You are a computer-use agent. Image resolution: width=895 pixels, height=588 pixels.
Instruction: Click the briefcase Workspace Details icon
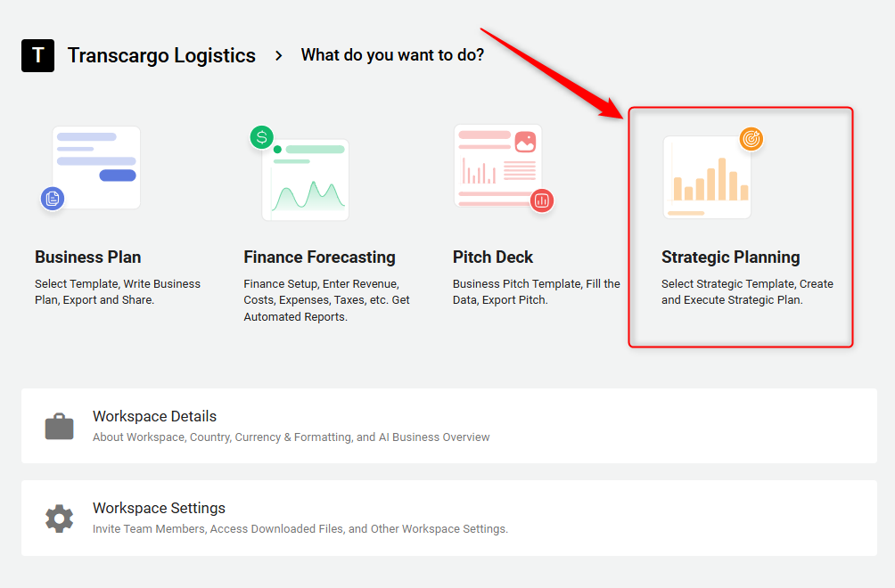tap(60, 426)
